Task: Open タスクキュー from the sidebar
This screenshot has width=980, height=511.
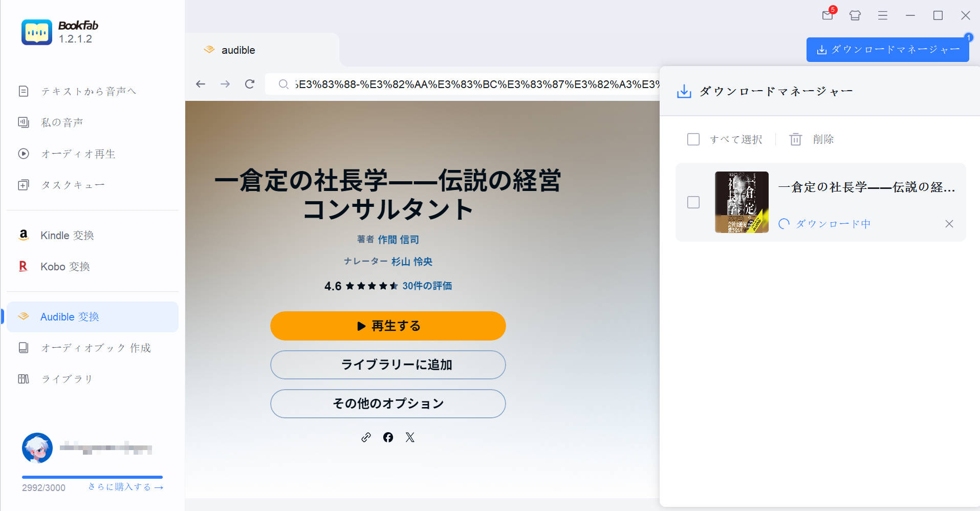Action: 73,184
